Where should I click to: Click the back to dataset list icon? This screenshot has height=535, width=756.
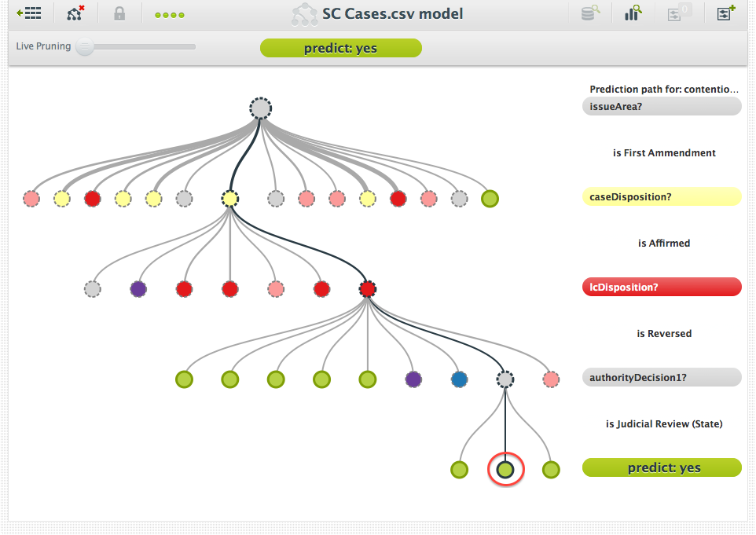[29, 13]
